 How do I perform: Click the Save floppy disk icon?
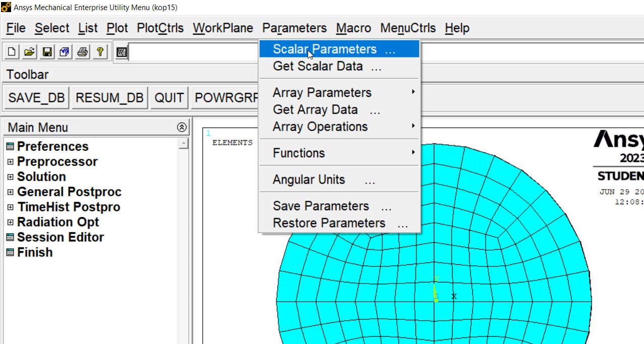pyautogui.click(x=47, y=52)
